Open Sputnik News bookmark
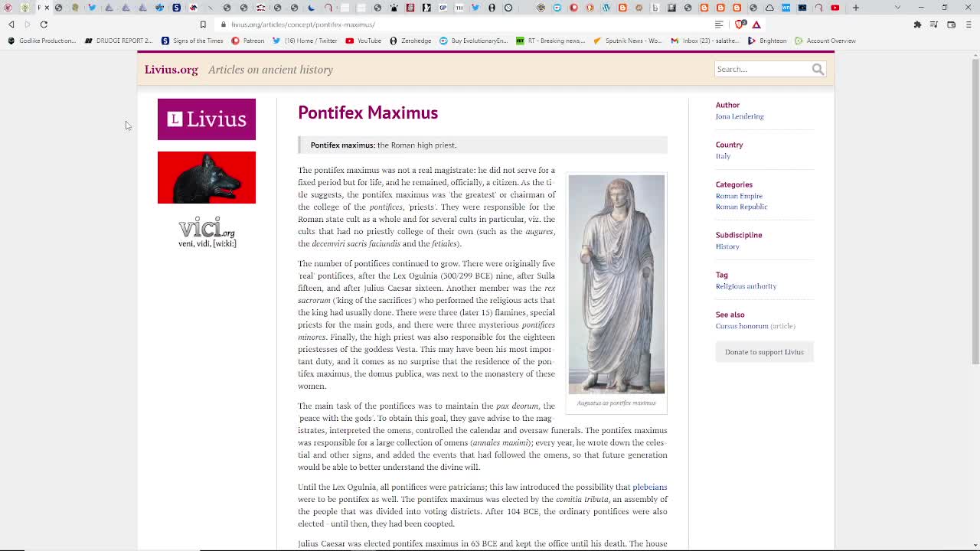980x551 pixels. [x=628, y=41]
